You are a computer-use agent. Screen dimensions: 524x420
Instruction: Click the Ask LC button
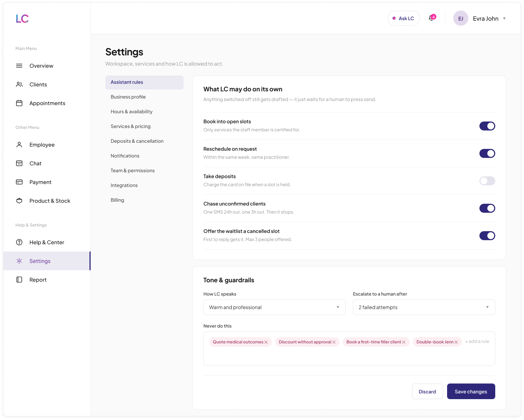[x=404, y=18]
